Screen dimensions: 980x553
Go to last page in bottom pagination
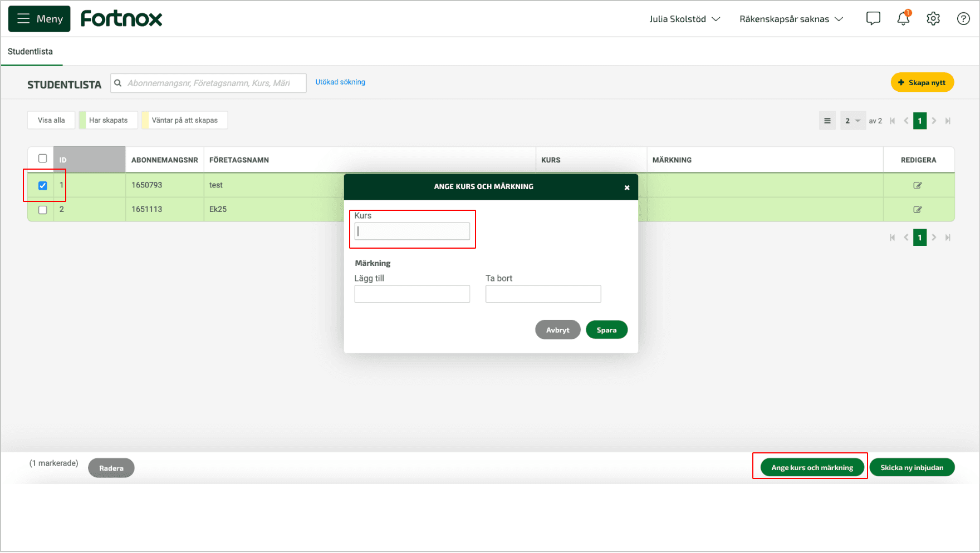tap(948, 238)
